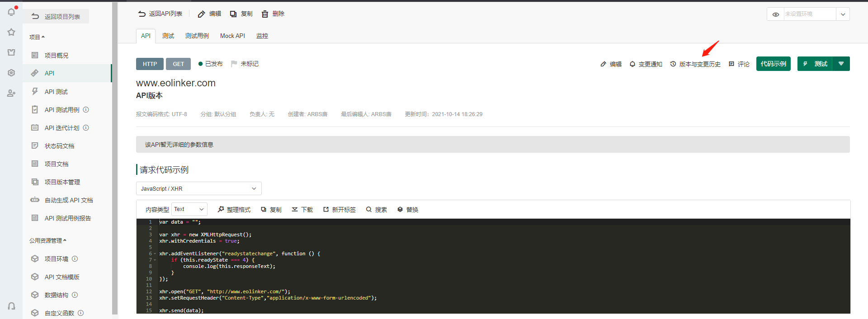This screenshot has width=868, height=319.
Task: Switch to the Mock API tab
Action: point(232,36)
